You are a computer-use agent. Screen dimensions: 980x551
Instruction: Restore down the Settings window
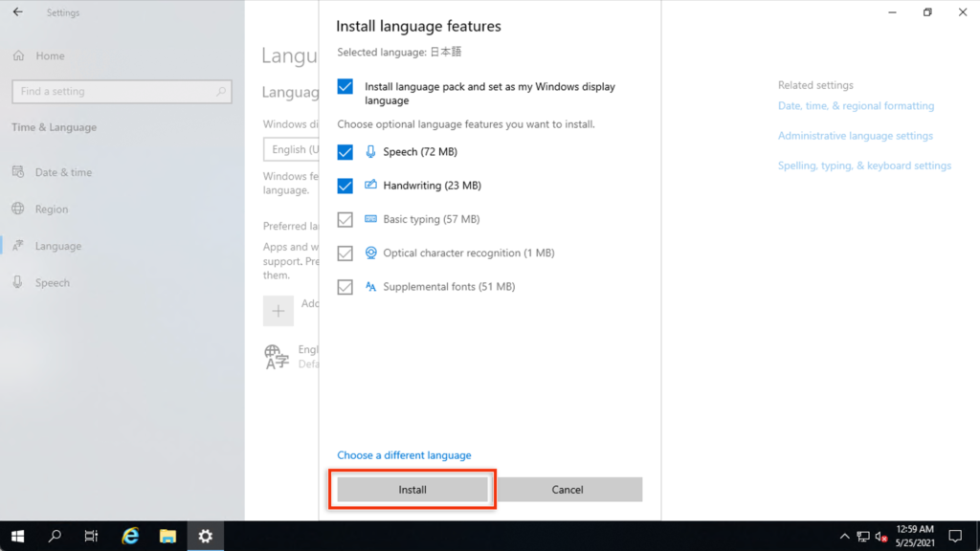(x=927, y=11)
